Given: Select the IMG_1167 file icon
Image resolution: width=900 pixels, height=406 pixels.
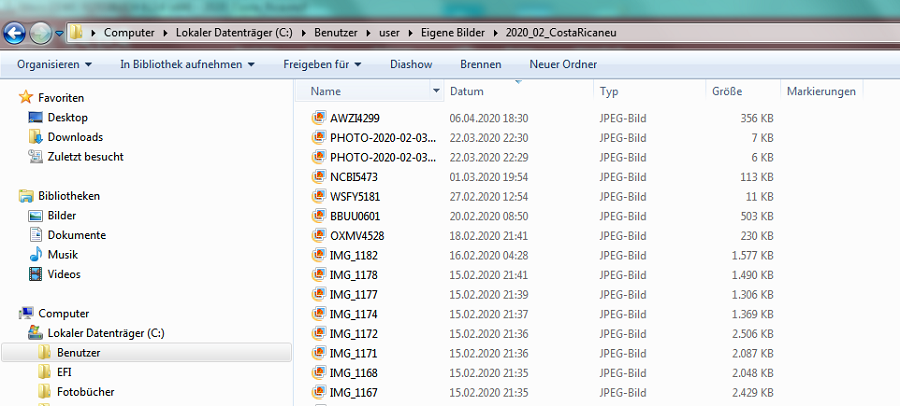Looking at the screenshot, I should 319,392.
